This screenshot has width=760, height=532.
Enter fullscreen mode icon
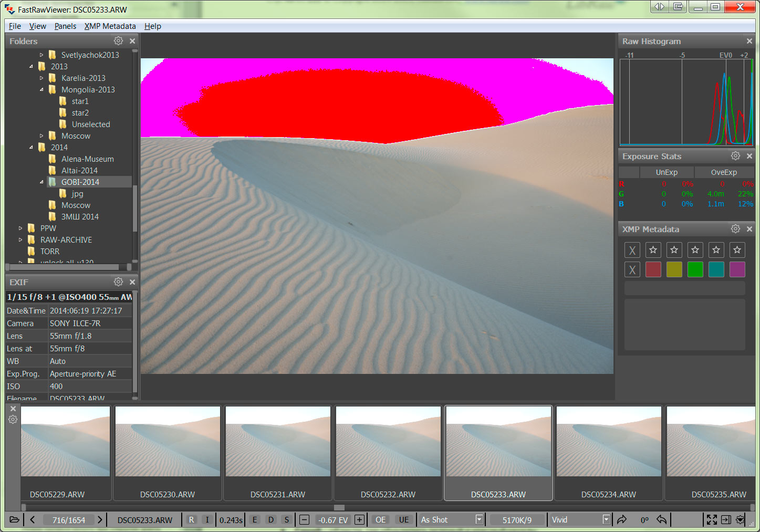(712, 520)
